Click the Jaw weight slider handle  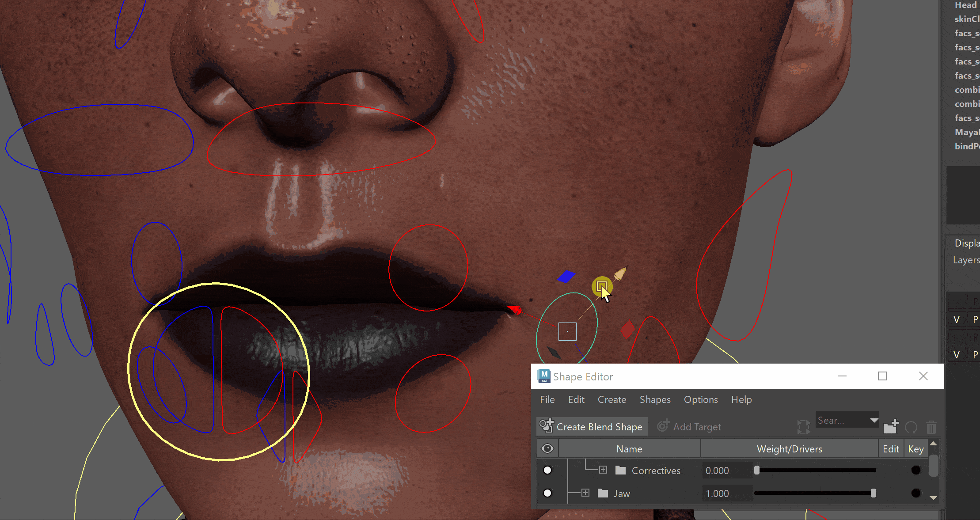pyautogui.click(x=873, y=493)
